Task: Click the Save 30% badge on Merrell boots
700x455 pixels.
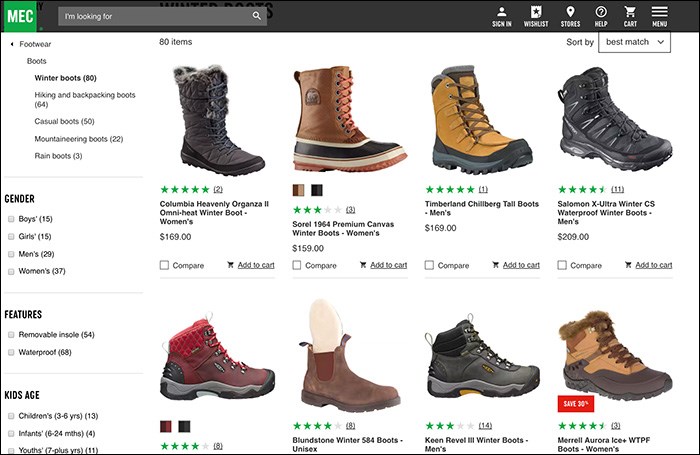Action: coord(575,404)
